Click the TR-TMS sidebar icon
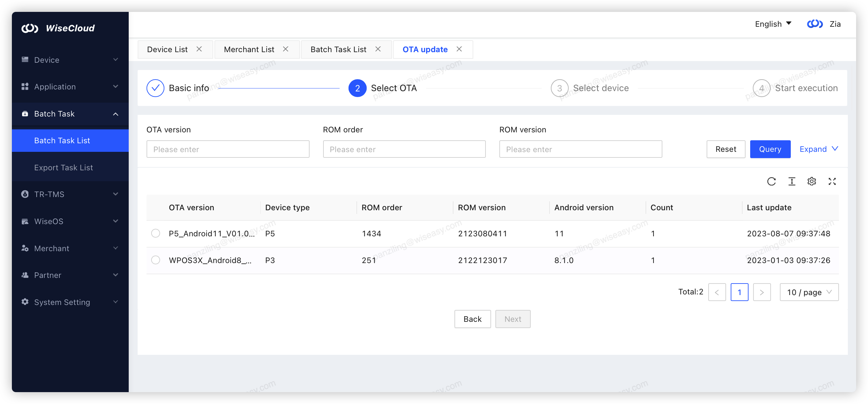Viewport: 868px width, 404px height. (x=25, y=194)
